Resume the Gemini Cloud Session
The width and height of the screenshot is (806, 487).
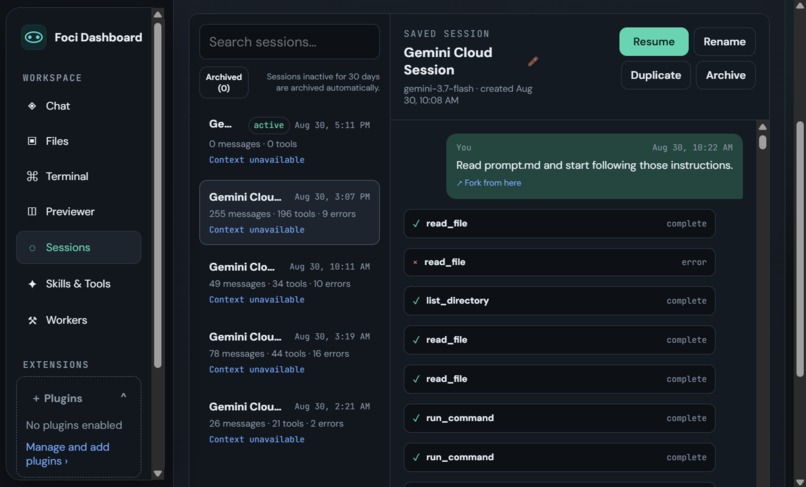point(653,42)
